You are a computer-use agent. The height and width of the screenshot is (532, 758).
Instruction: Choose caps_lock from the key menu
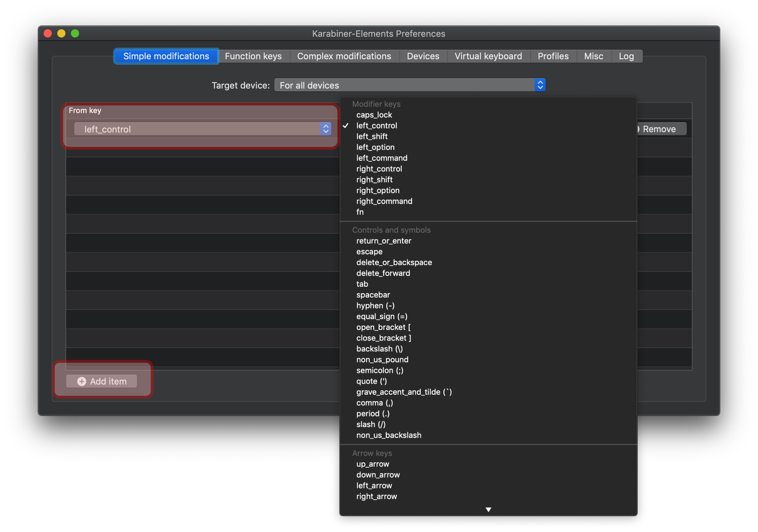pyautogui.click(x=488, y=115)
